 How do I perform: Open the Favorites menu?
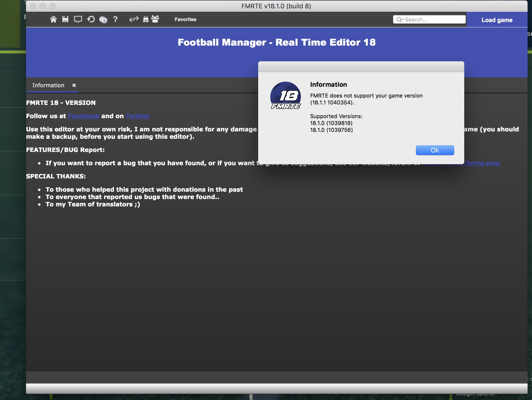point(185,19)
